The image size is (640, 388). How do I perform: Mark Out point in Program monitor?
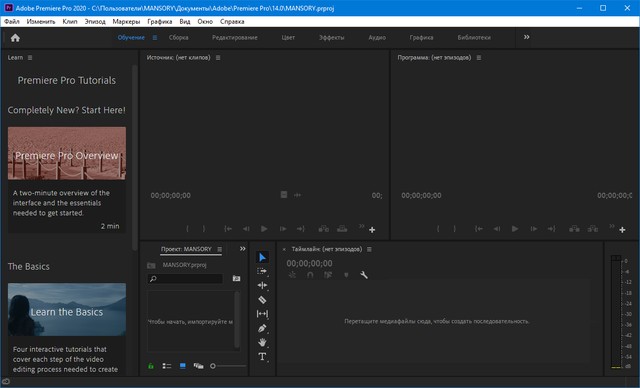454,229
